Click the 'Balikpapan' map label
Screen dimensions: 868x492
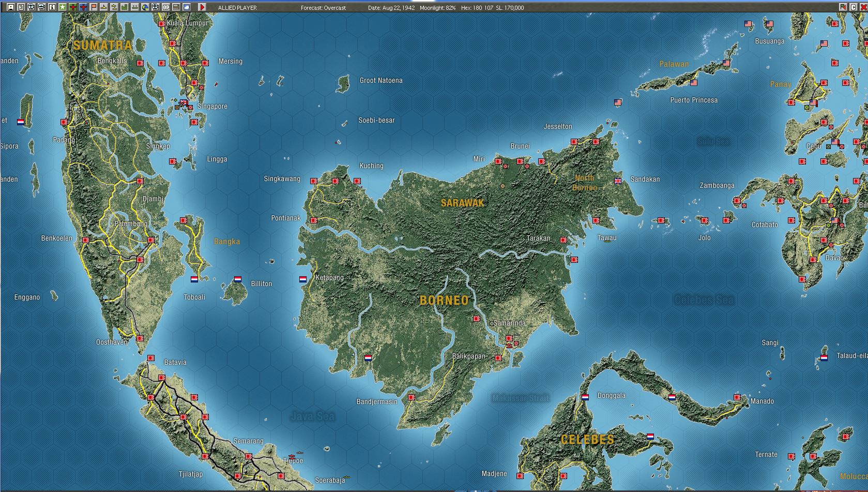469,356
